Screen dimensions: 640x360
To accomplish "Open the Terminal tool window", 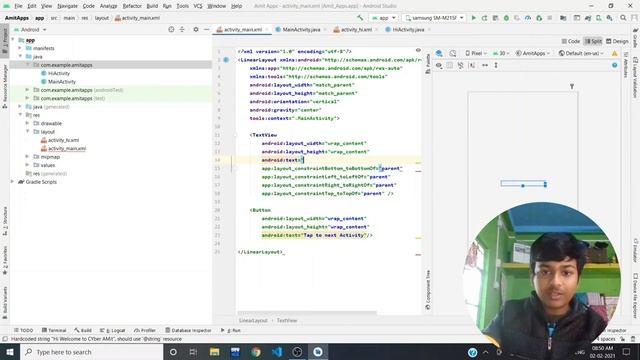I will click(x=54, y=330).
